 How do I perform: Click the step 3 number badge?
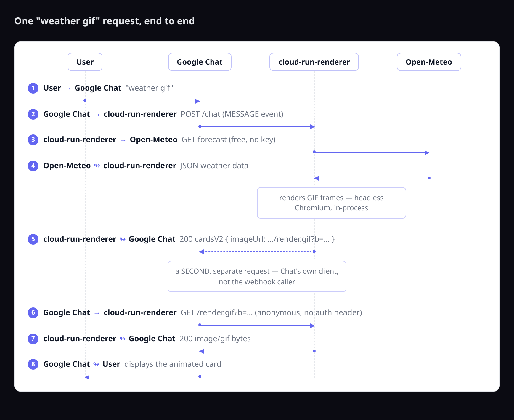tap(33, 140)
